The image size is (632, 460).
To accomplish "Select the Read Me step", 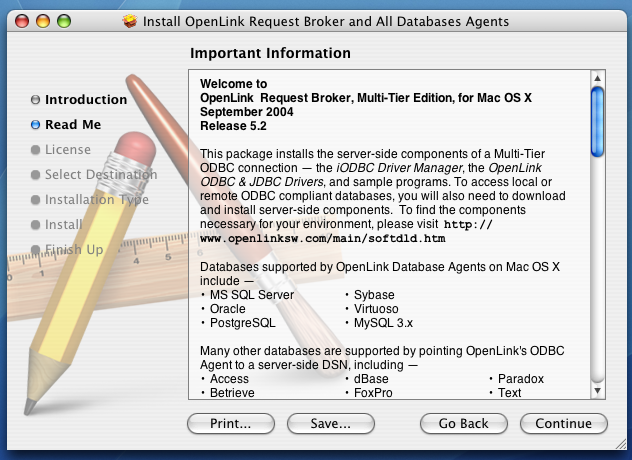I will (73, 125).
